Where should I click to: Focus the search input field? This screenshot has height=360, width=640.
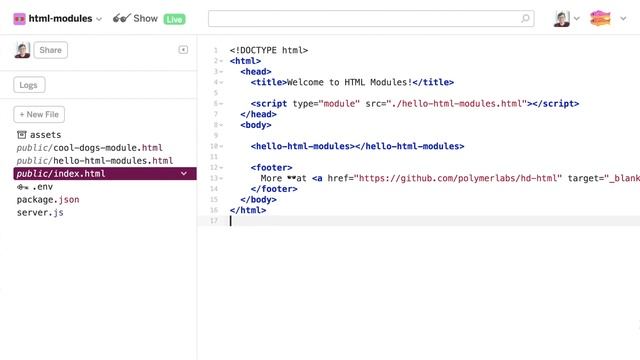pyautogui.click(x=371, y=19)
